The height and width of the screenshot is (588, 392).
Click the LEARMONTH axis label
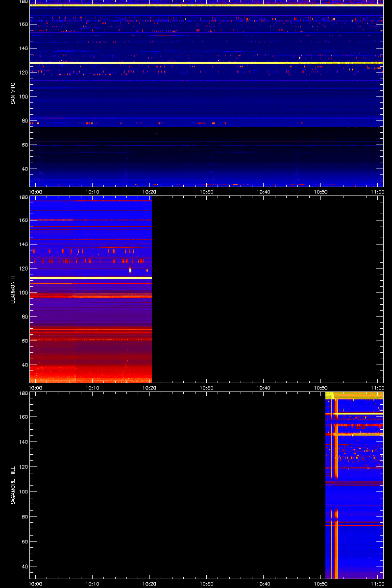click(12, 290)
